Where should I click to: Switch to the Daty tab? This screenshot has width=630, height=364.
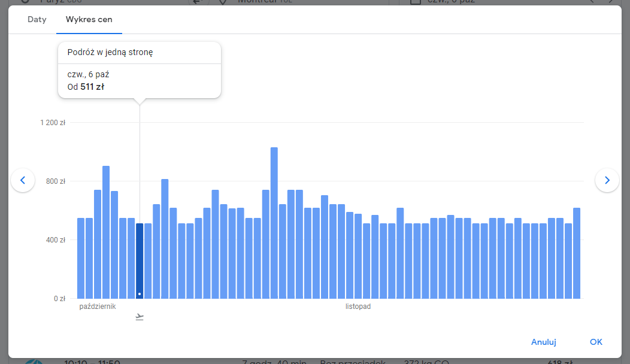37,19
